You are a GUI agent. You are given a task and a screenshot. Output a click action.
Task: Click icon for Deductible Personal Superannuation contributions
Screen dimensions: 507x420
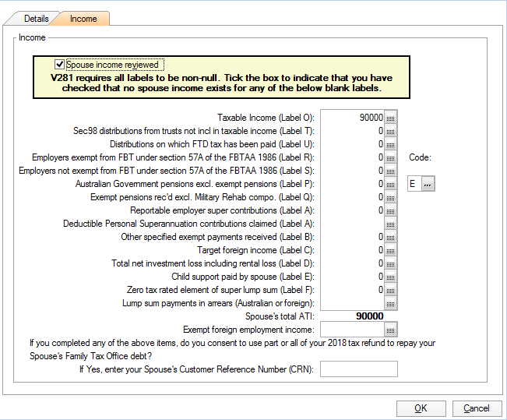click(391, 224)
